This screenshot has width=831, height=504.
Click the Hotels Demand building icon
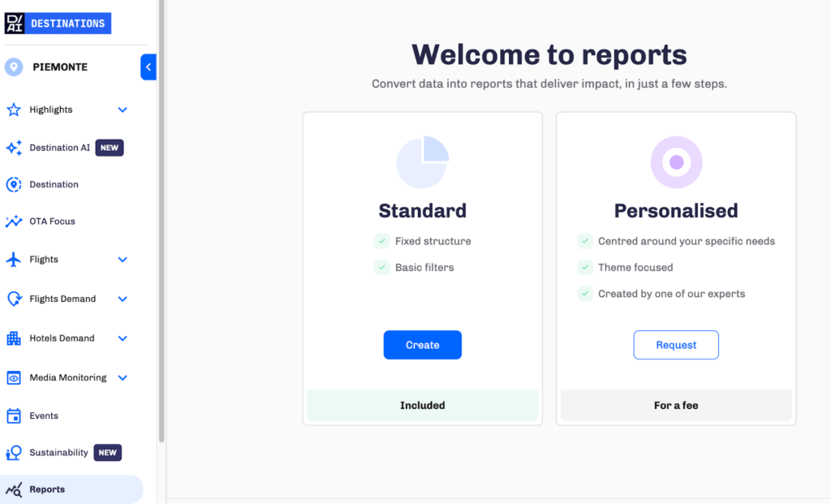[x=15, y=338]
